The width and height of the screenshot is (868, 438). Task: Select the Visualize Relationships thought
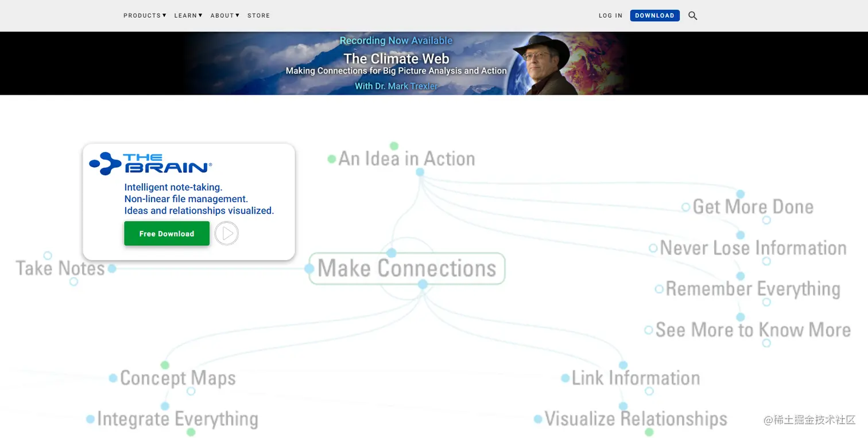click(636, 419)
